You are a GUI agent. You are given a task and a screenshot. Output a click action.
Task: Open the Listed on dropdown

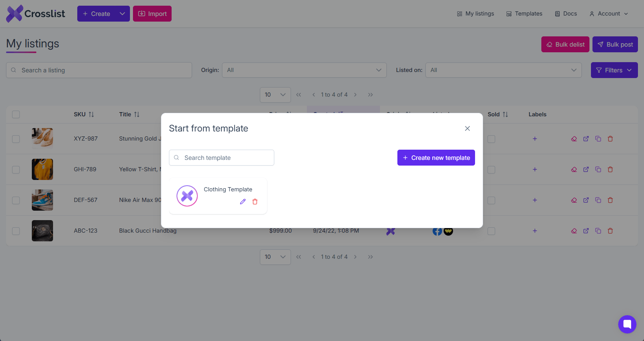[503, 70]
